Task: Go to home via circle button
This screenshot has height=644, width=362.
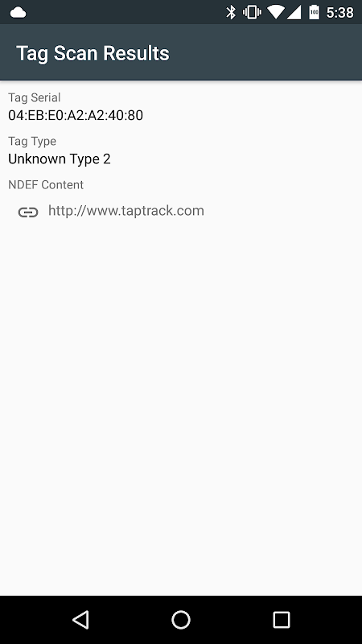Action: [x=181, y=619]
